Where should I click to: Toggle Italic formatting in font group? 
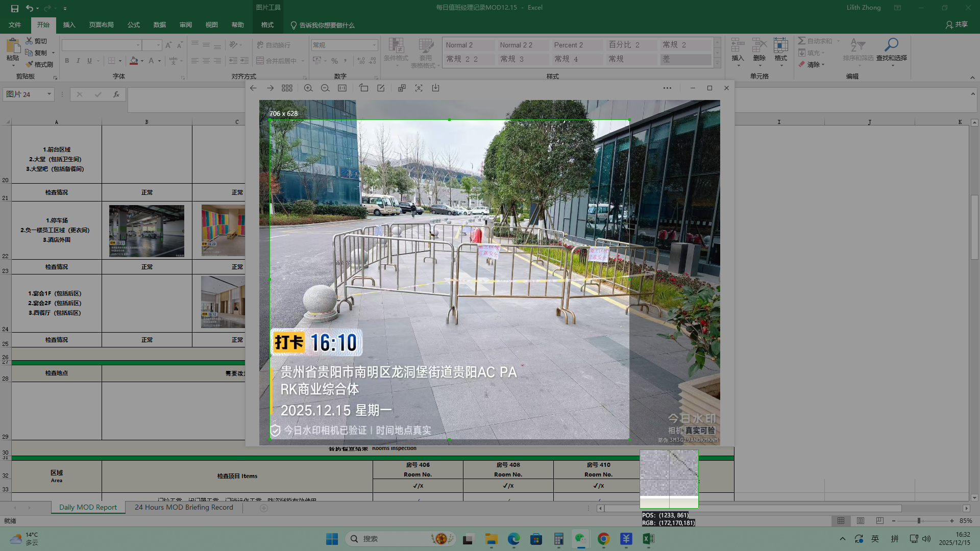[78, 61]
